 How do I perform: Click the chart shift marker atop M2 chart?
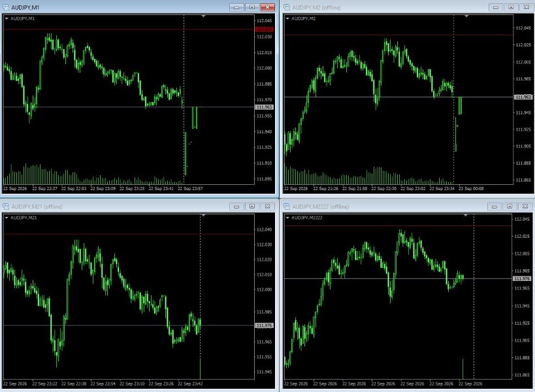pyautogui.click(x=466, y=16)
